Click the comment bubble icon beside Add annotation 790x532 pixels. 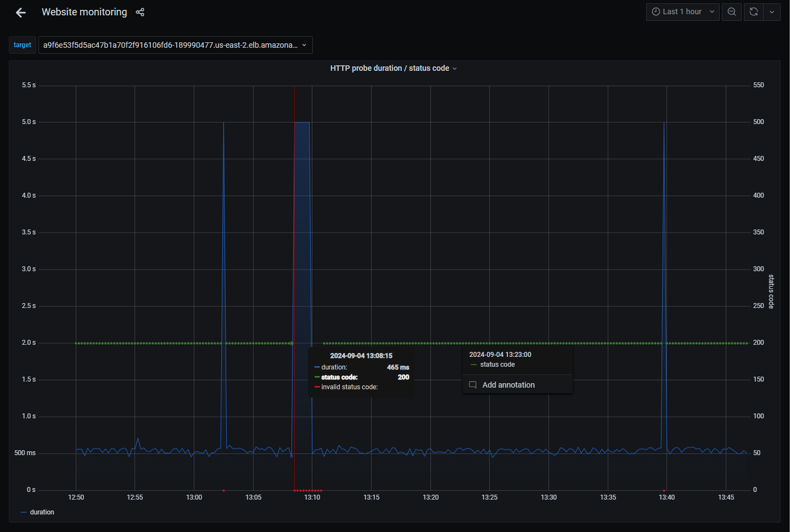(x=473, y=384)
